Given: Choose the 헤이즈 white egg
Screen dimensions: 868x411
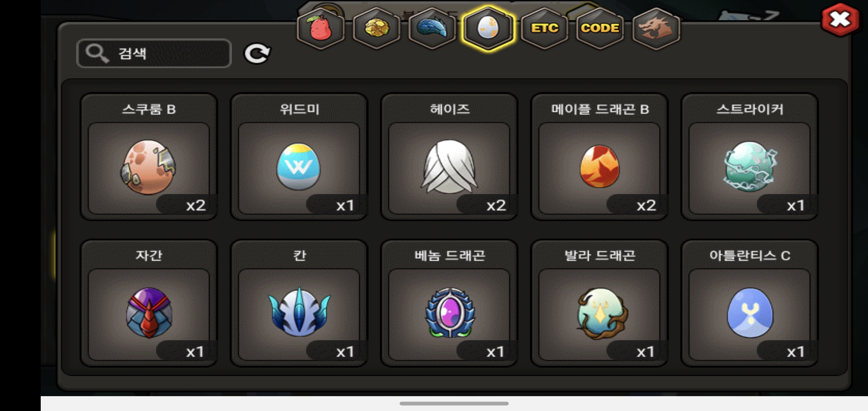Looking at the screenshot, I should coord(449,157).
